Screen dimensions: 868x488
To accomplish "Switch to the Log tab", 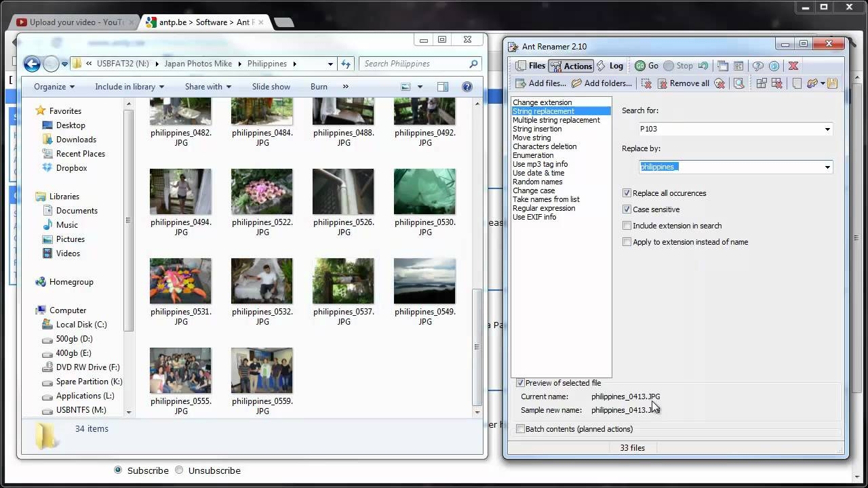I will (x=610, y=66).
